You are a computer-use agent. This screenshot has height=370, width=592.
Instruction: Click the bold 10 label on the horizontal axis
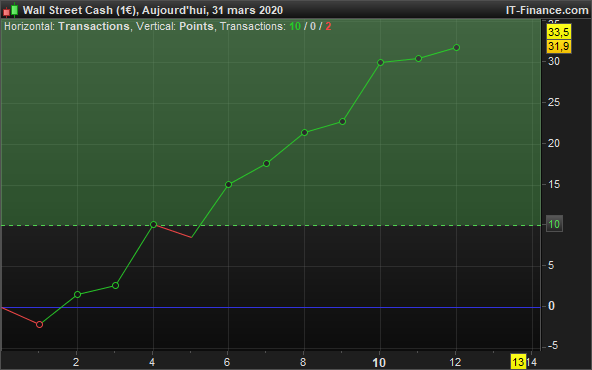click(379, 363)
